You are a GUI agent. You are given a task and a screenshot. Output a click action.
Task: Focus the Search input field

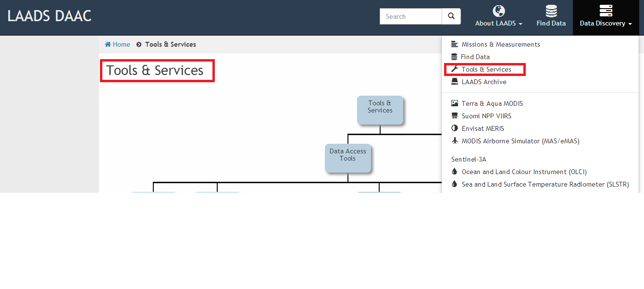point(411,16)
